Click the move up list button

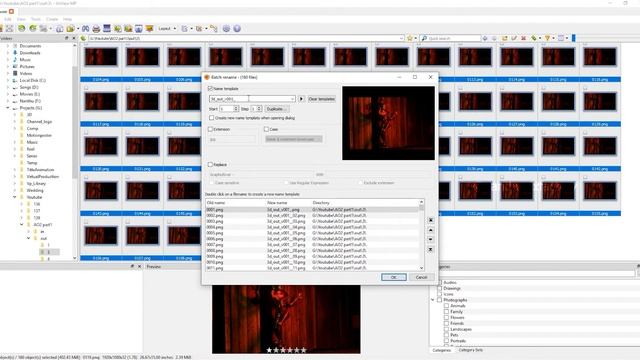[x=430, y=230]
